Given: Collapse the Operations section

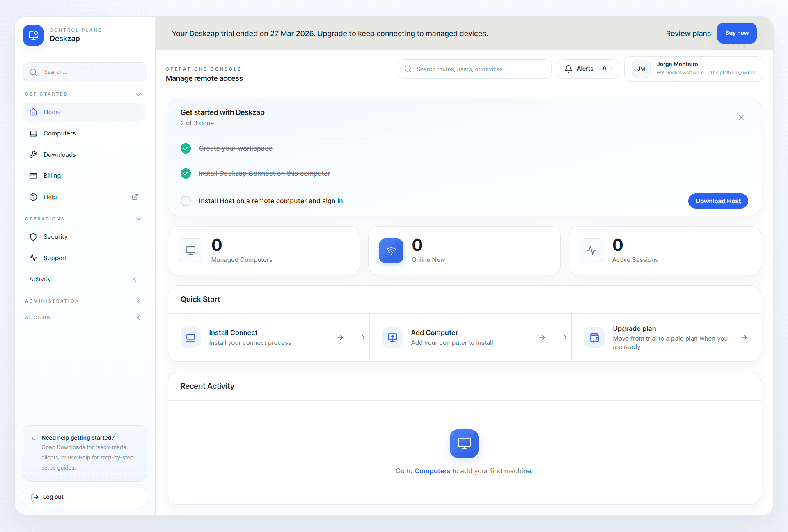Looking at the screenshot, I should pos(139,218).
